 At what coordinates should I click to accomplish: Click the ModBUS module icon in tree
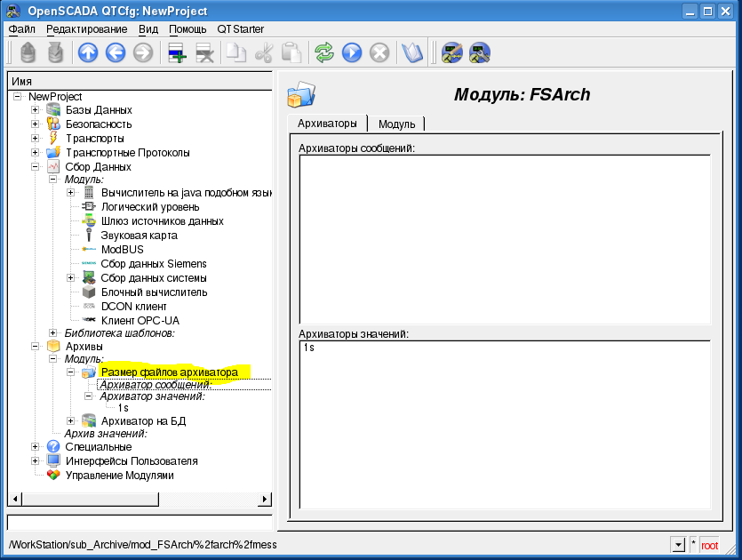(x=89, y=250)
